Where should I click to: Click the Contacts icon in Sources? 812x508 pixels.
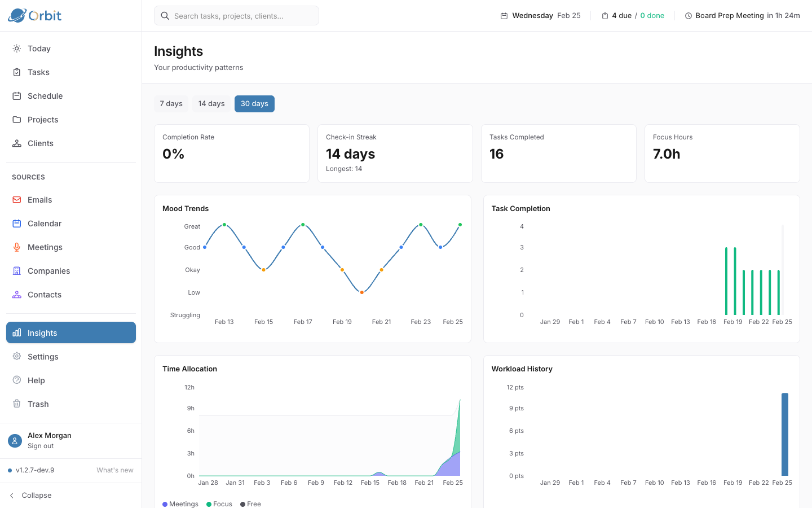(x=17, y=294)
